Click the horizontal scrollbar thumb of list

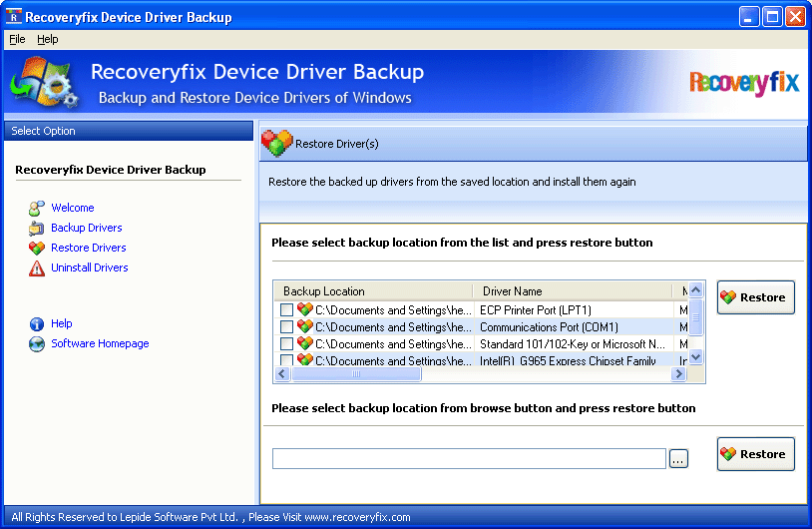pyautogui.click(x=356, y=373)
